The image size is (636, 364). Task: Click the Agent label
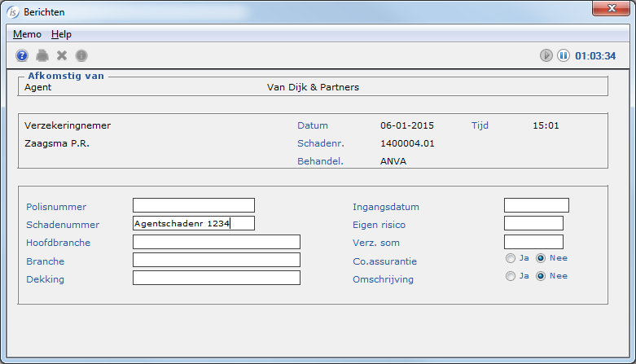pyautogui.click(x=37, y=87)
